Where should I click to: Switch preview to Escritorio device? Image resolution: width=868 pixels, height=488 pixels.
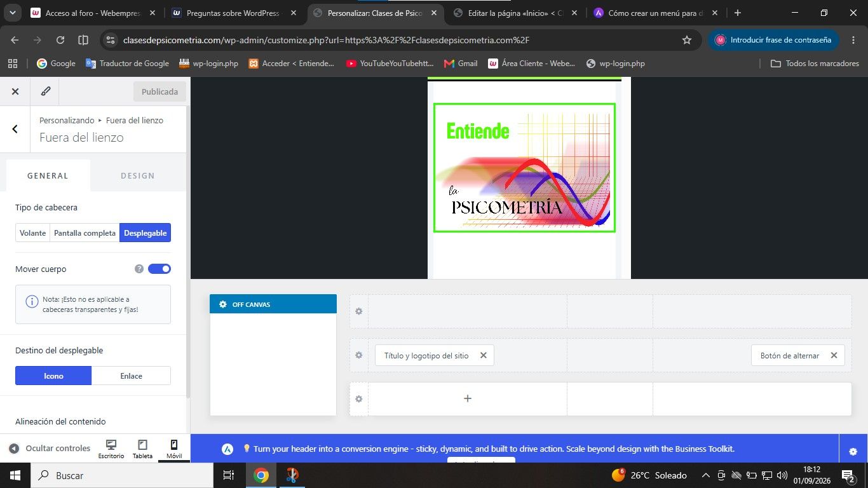point(111,449)
